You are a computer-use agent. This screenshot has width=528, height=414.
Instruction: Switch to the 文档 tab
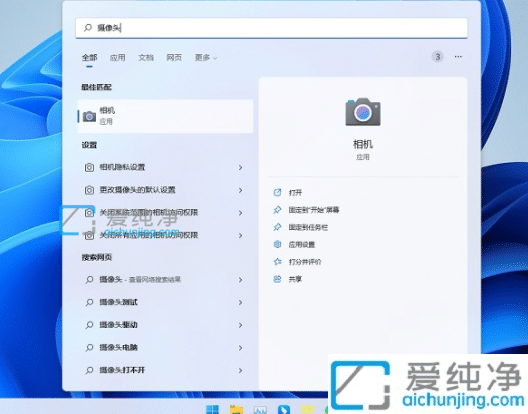(146, 58)
